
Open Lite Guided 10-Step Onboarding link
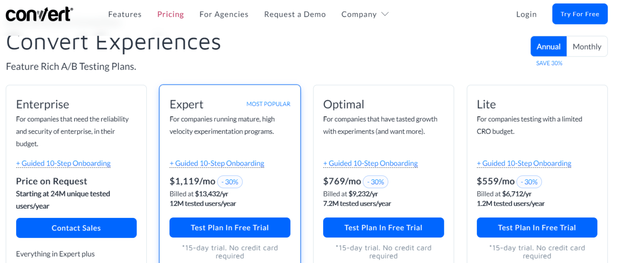tap(524, 163)
